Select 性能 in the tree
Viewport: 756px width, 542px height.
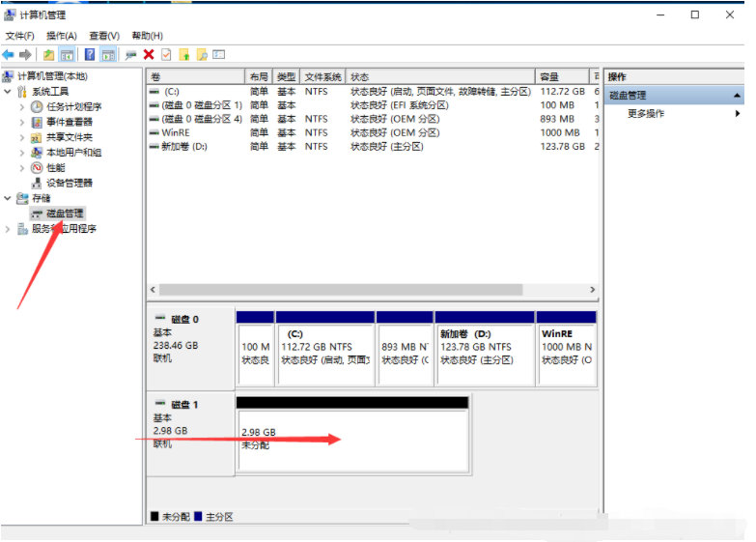[x=55, y=168]
